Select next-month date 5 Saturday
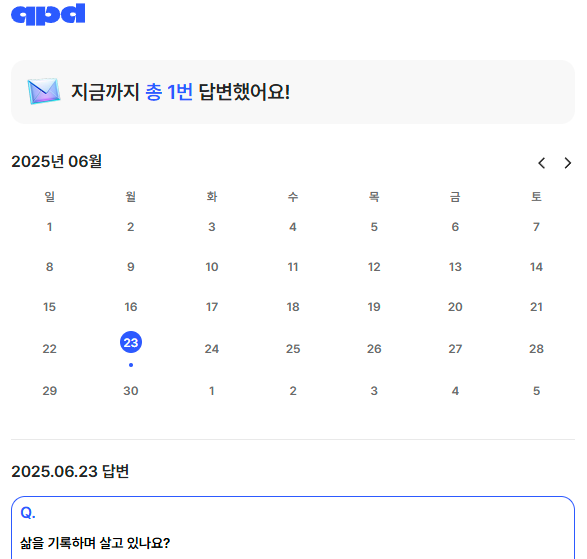 click(536, 391)
